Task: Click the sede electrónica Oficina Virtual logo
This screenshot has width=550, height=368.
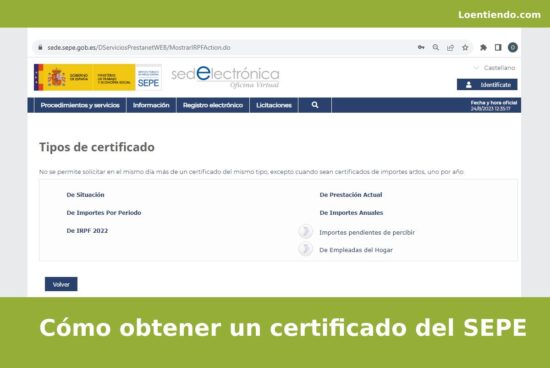Action: [x=225, y=76]
